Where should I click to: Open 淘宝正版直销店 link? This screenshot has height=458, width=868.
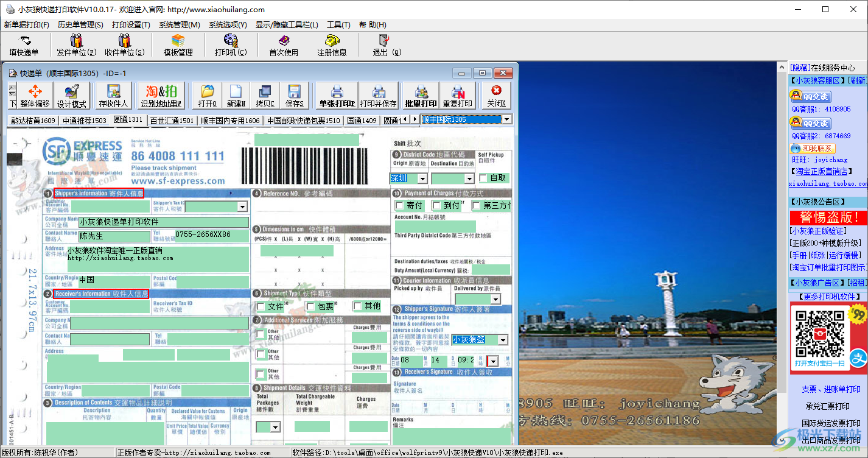[x=821, y=171]
